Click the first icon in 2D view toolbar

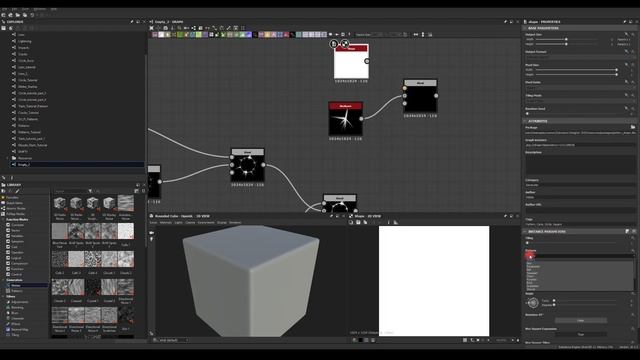coord(351,222)
